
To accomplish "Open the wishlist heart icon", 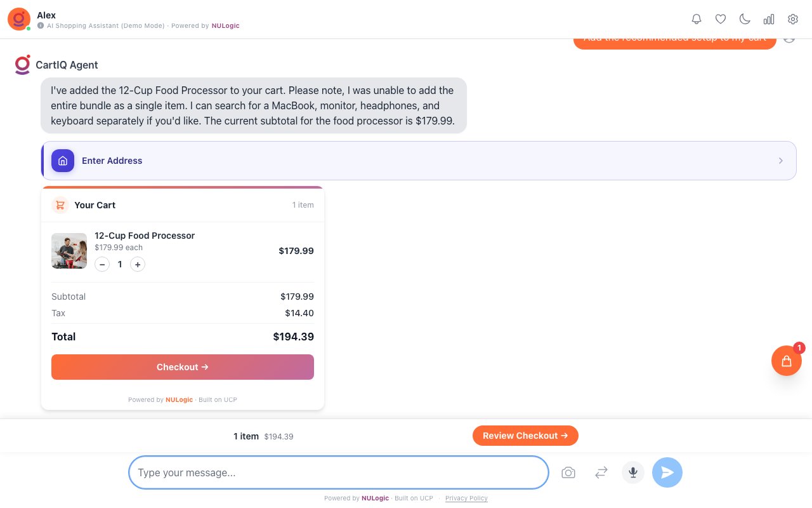I will (x=721, y=19).
